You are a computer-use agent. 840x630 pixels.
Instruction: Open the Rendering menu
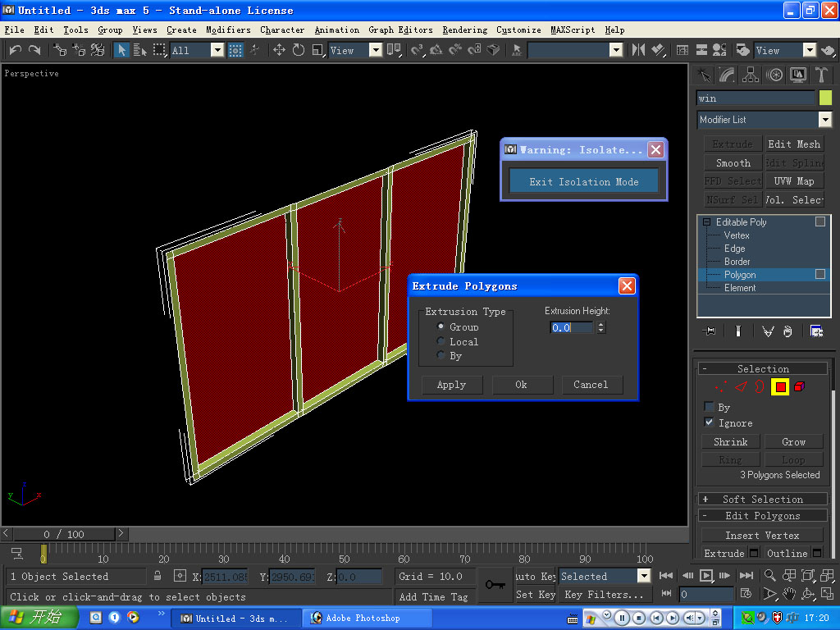[x=464, y=30]
